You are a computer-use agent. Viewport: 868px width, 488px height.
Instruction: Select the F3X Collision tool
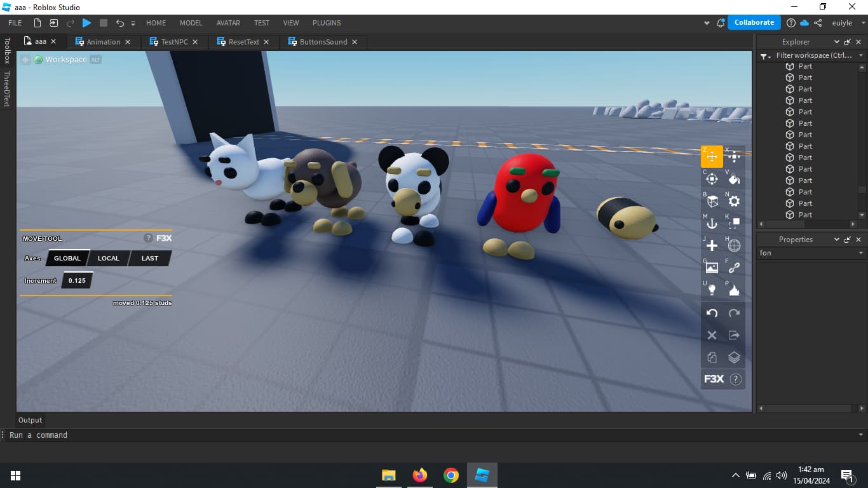pyautogui.click(x=734, y=224)
